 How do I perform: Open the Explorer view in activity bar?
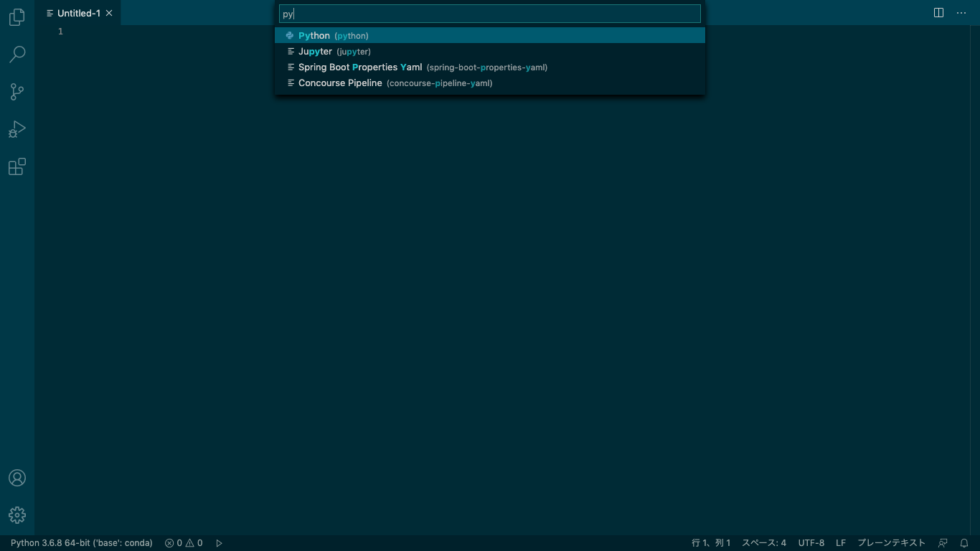coord(17,17)
